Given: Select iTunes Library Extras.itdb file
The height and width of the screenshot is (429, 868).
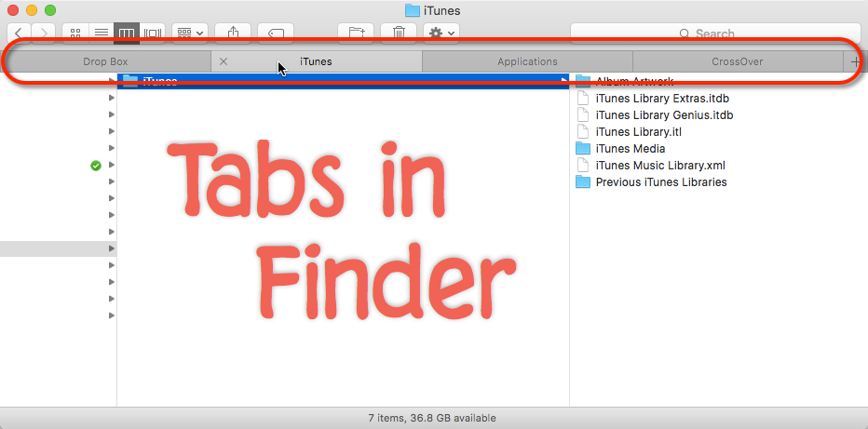Looking at the screenshot, I should 662,99.
